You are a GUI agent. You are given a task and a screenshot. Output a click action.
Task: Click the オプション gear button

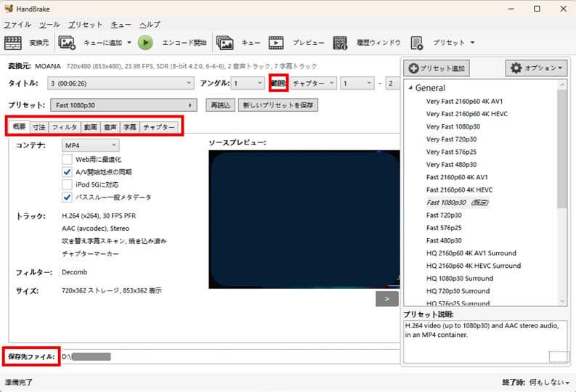click(536, 68)
